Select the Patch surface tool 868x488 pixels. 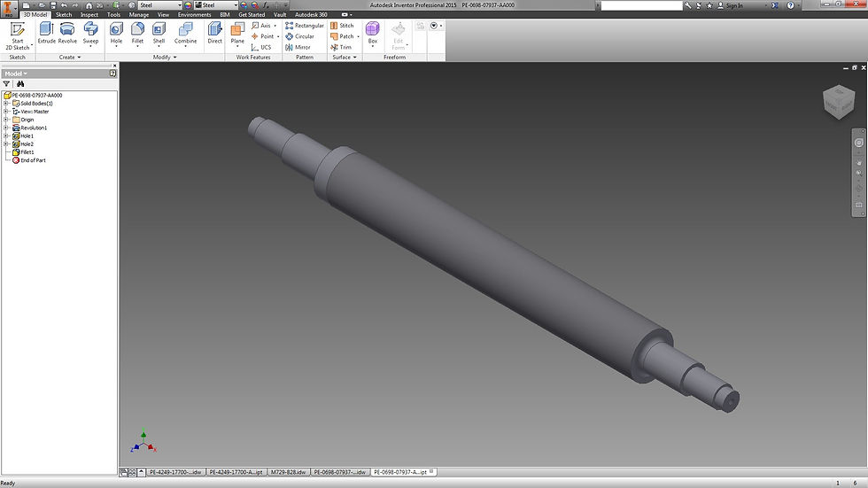(x=345, y=36)
